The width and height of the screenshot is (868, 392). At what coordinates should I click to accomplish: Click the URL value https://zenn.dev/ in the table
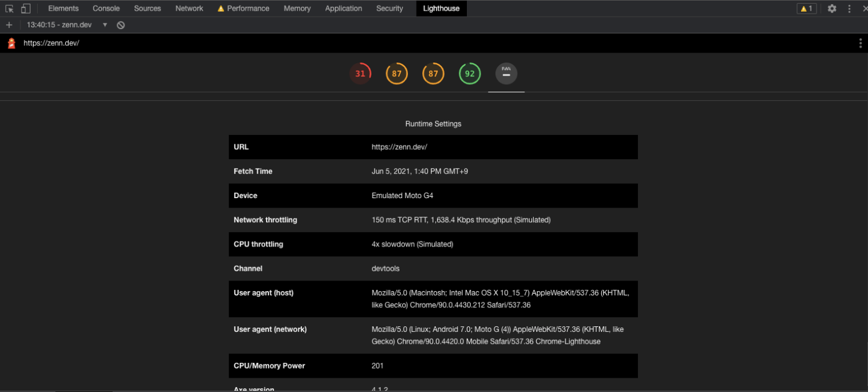(x=399, y=147)
